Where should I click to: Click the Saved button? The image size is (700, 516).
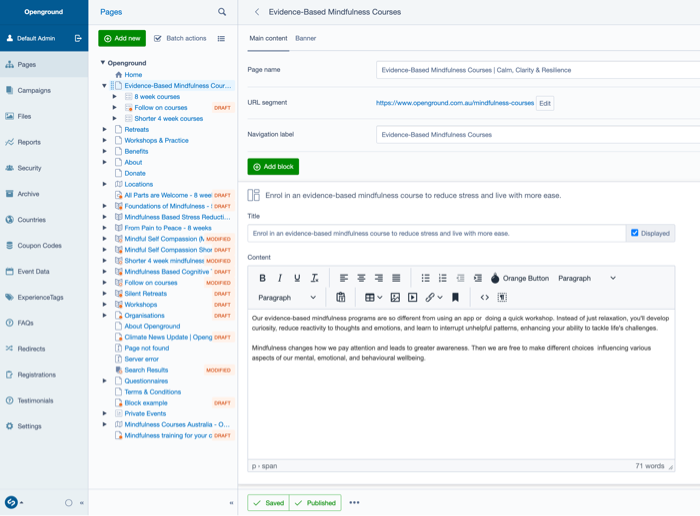coord(268,503)
